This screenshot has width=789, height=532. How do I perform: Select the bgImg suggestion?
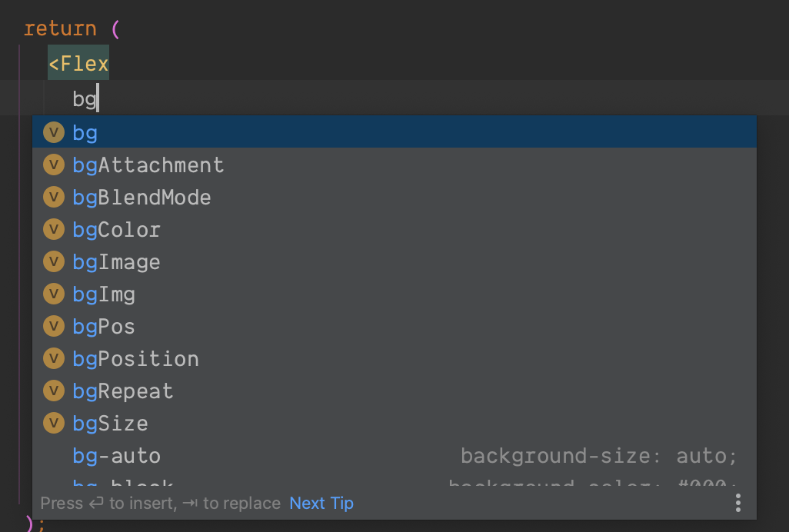(x=105, y=294)
